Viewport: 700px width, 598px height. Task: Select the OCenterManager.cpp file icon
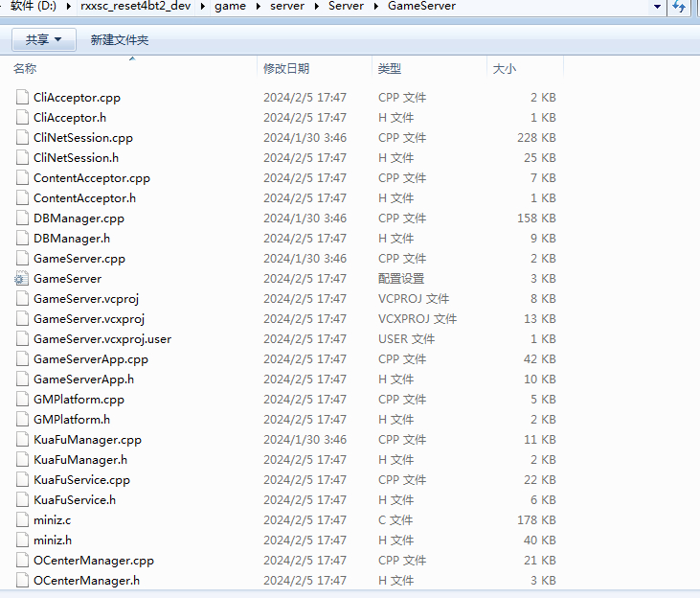point(23,561)
